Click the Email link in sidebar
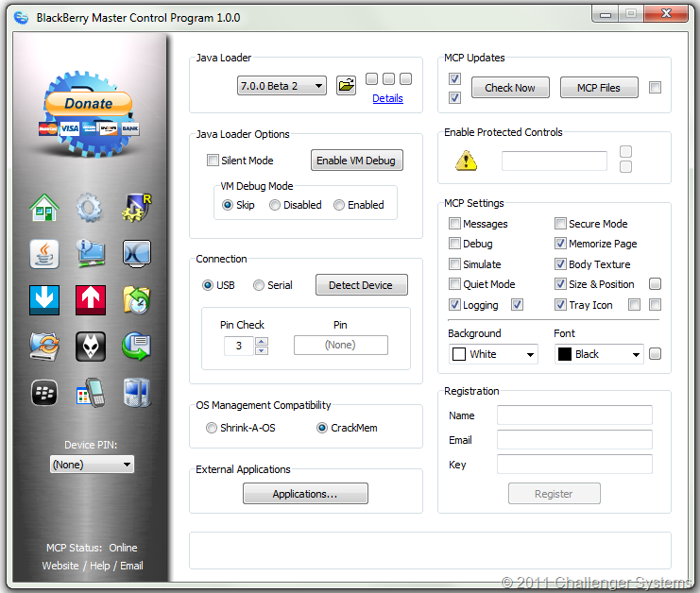This screenshot has height=593, width=700. [x=131, y=566]
